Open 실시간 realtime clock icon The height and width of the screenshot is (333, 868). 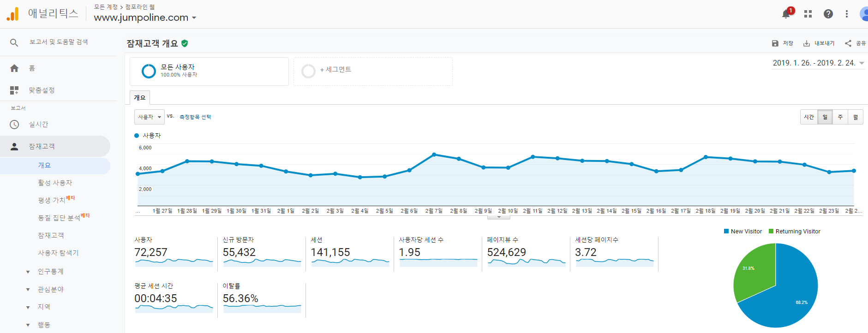[14, 125]
